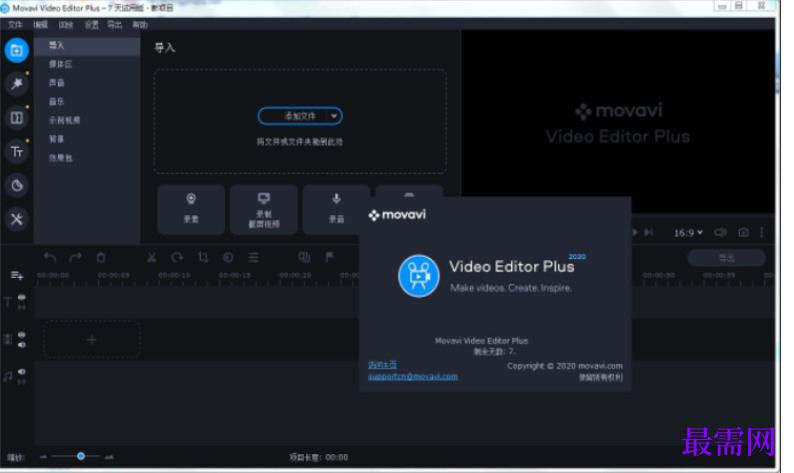Open Color Adjustments icon
Screen dimensions: 794x473
coord(228,257)
